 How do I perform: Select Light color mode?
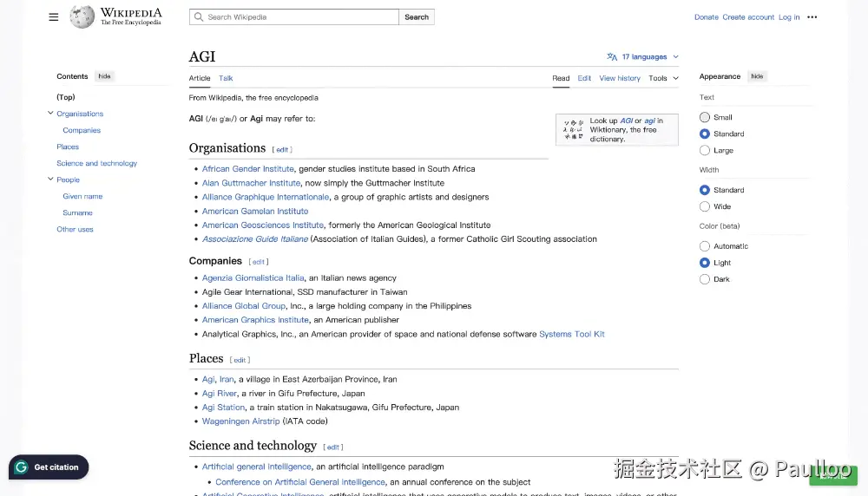coord(704,263)
